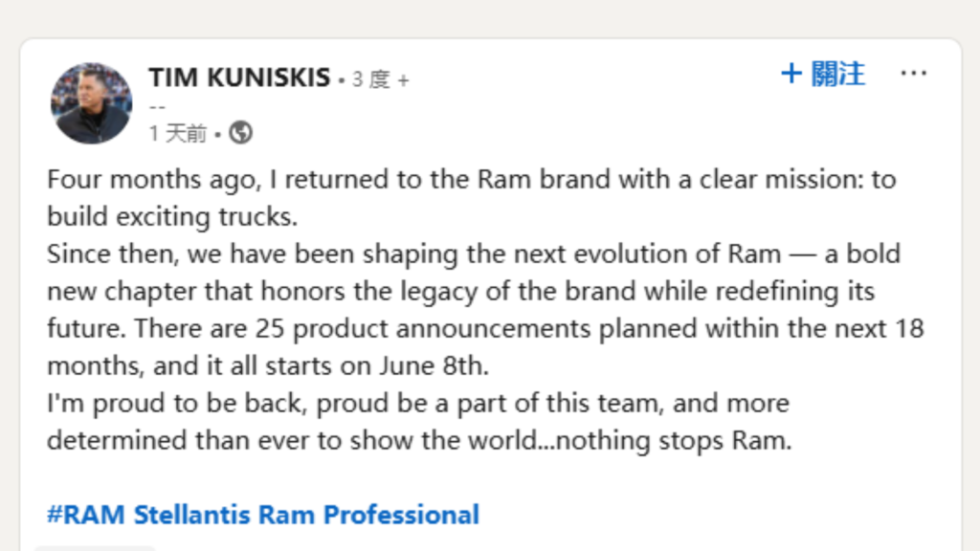Click the paragraph beginning I'm proud to be back

419,422
